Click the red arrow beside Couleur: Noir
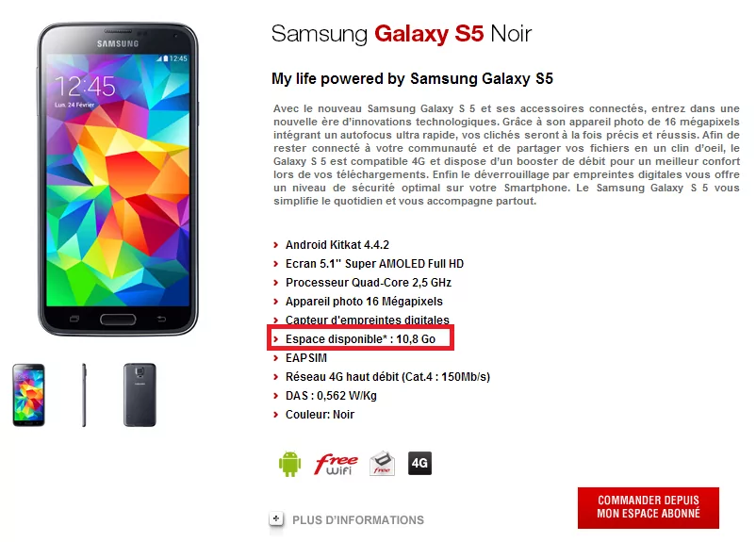Image resolution: width=756 pixels, height=542 pixels. 276,414
